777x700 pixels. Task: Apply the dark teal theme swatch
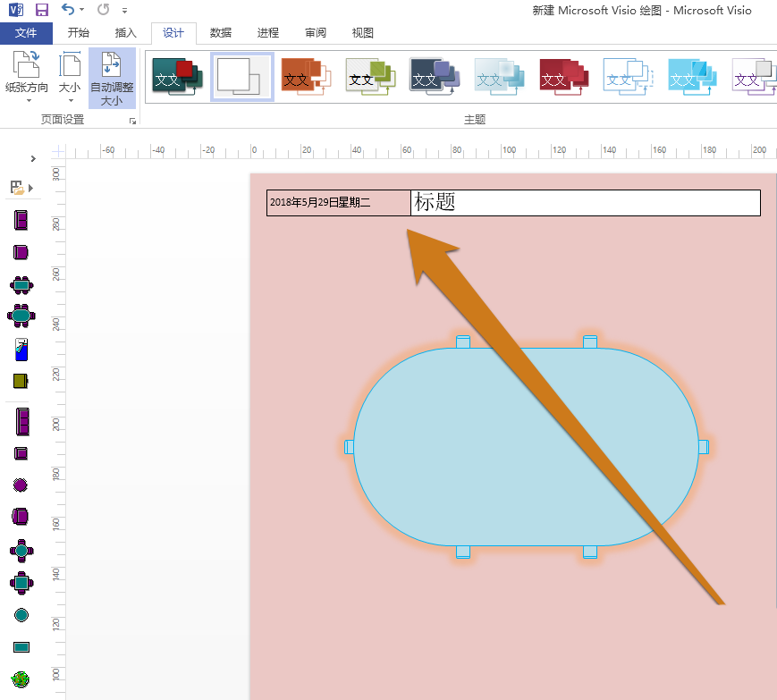pyautogui.click(x=176, y=76)
